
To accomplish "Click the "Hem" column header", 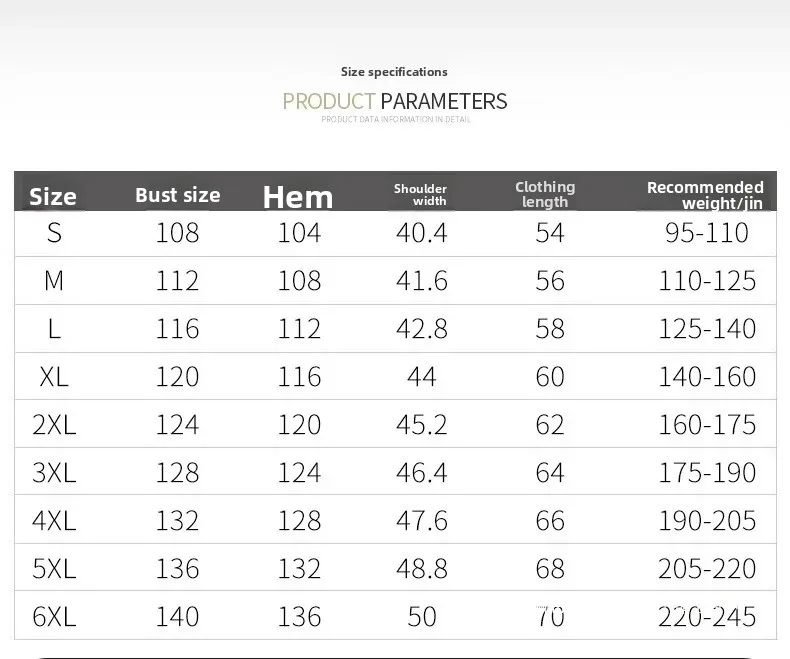I will (298, 197).
